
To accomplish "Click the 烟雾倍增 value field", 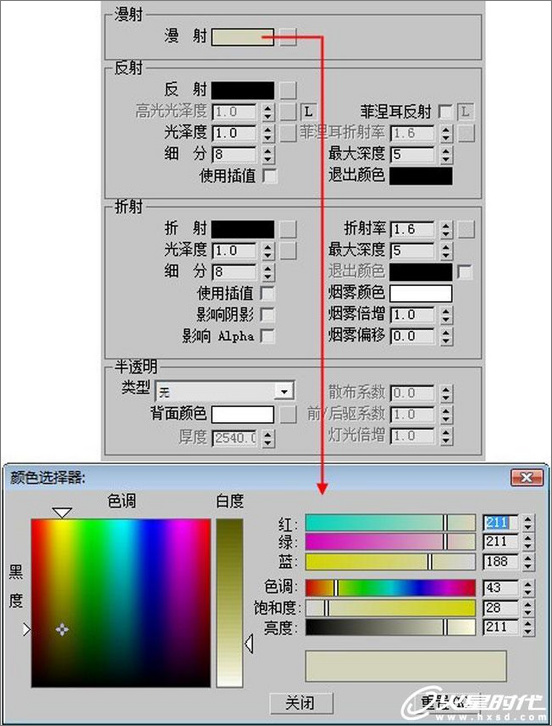I will click(413, 315).
